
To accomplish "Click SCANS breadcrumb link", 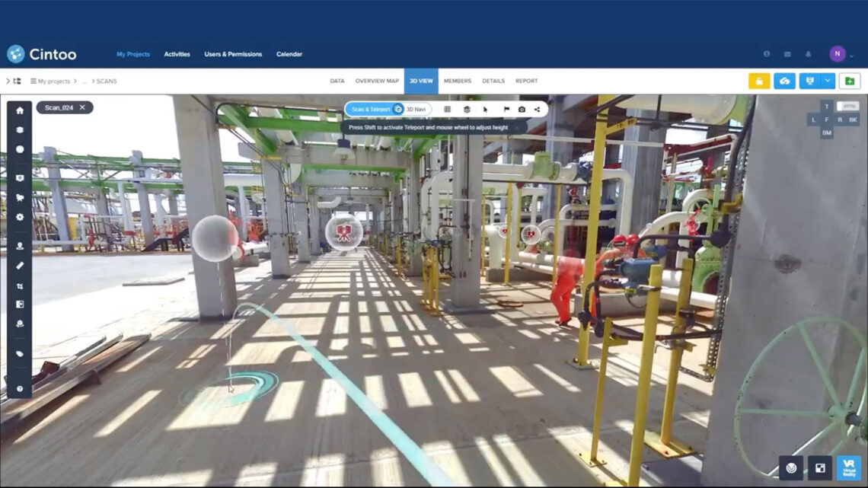I will (x=107, y=81).
